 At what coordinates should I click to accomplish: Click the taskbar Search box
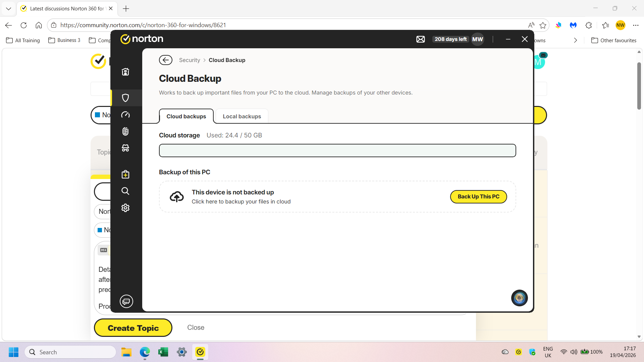pos(70,352)
